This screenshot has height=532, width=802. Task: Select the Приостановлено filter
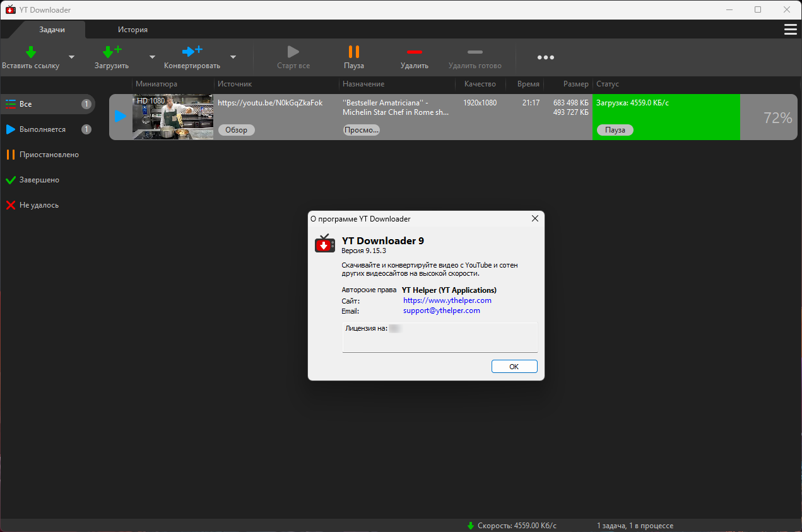48,155
